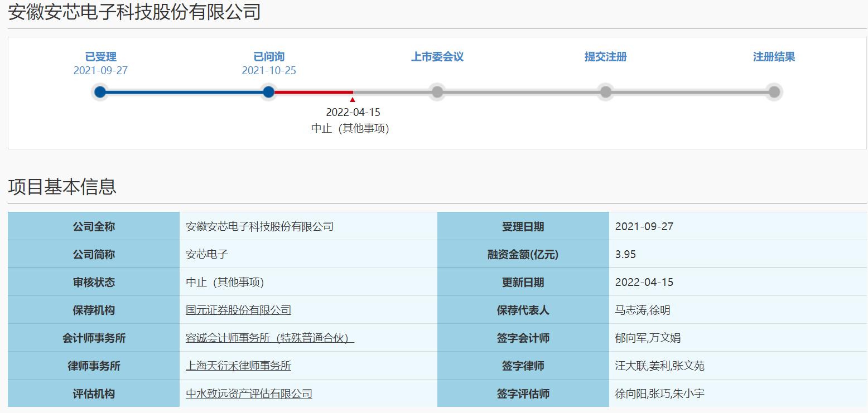Screen dimensions: 868x413
Task: Click the company name value in 公司全称 row
Action: click(259, 227)
